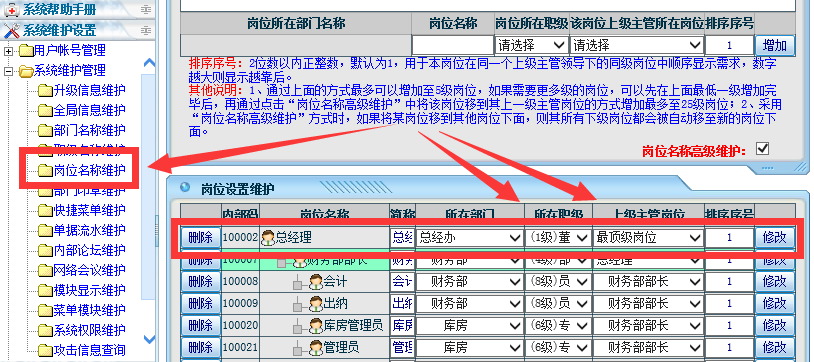The width and height of the screenshot is (814, 362).
Task: Toggle the 岗位名称高级维护 checkbox
Action: [762, 149]
